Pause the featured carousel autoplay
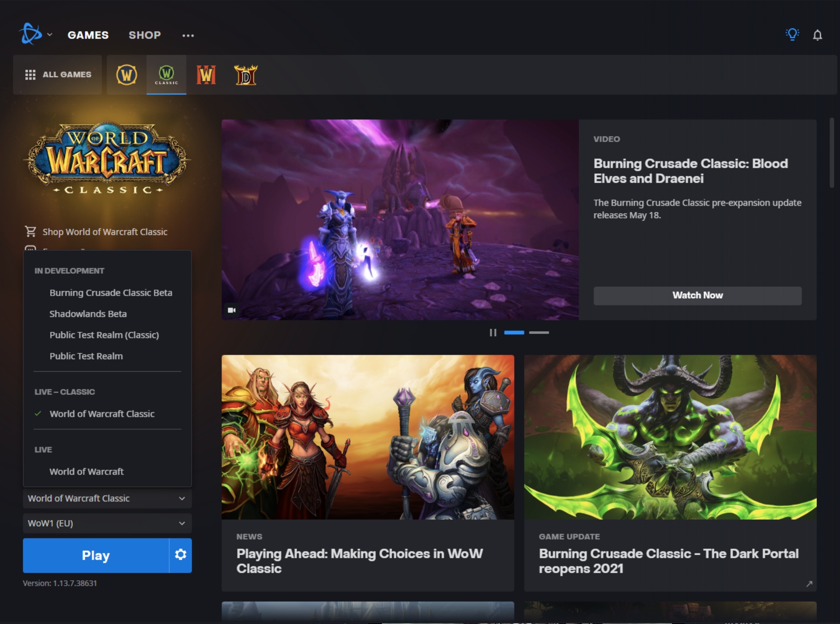The width and height of the screenshot is (840, 624). click(x=493, y=332)
